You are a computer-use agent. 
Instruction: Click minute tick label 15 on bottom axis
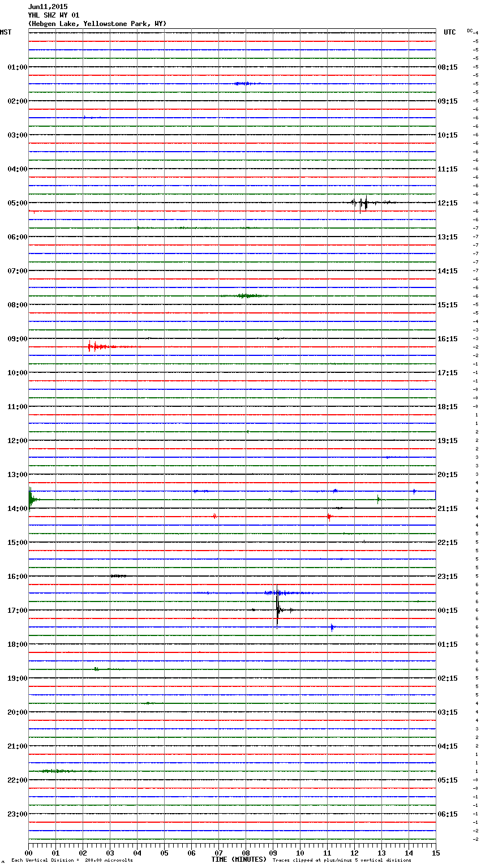[x=436, y=853]
